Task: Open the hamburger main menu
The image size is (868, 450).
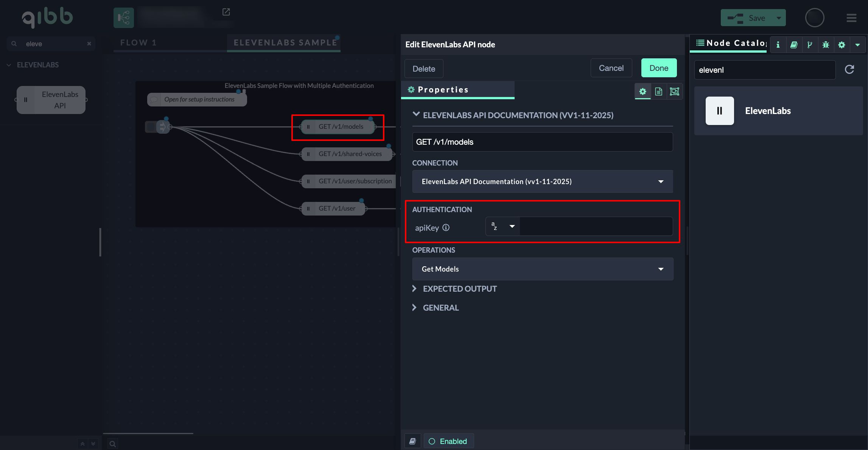Action: pyautogui.click(x=851, y=18)
